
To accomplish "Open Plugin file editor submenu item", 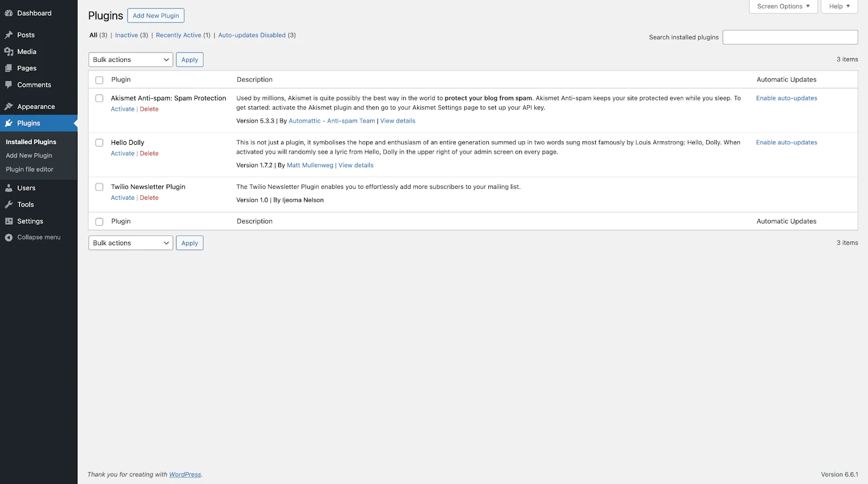I will click(29, 169).
